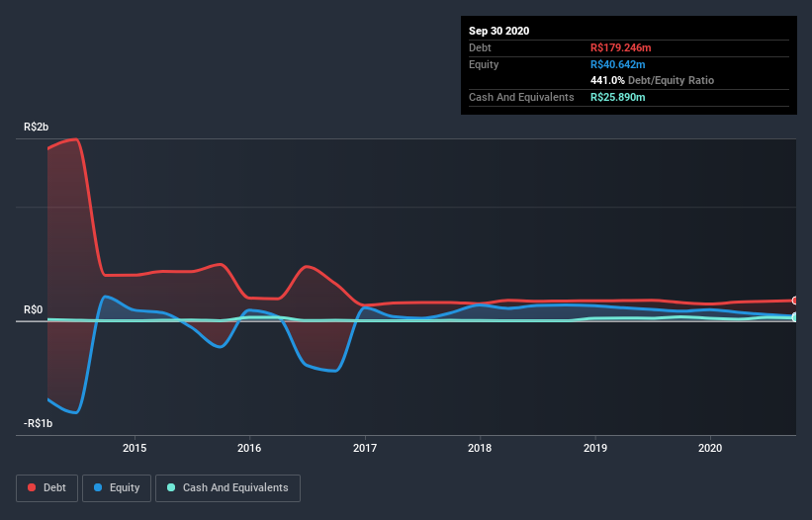Image resolution: width=812 pixels, height=520 pixels.
Task: Click the R$40.642m equity value
Action: [x=618, y=64]
